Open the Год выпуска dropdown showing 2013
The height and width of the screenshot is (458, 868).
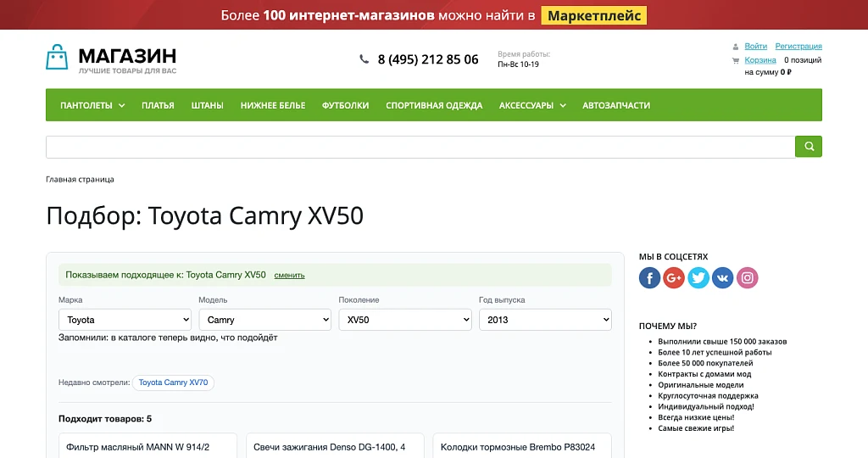coord(545,320)
